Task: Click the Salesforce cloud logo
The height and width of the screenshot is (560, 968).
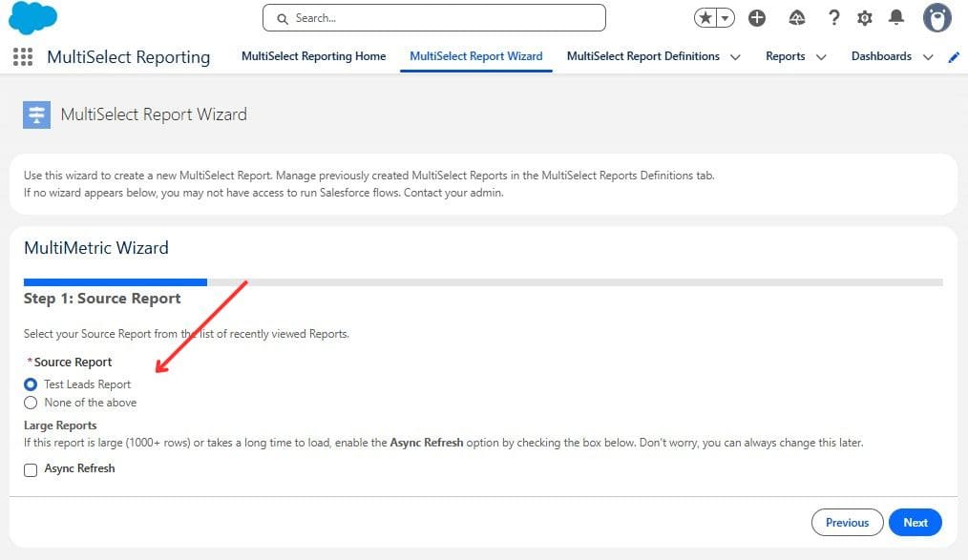Action: (32, 16)
